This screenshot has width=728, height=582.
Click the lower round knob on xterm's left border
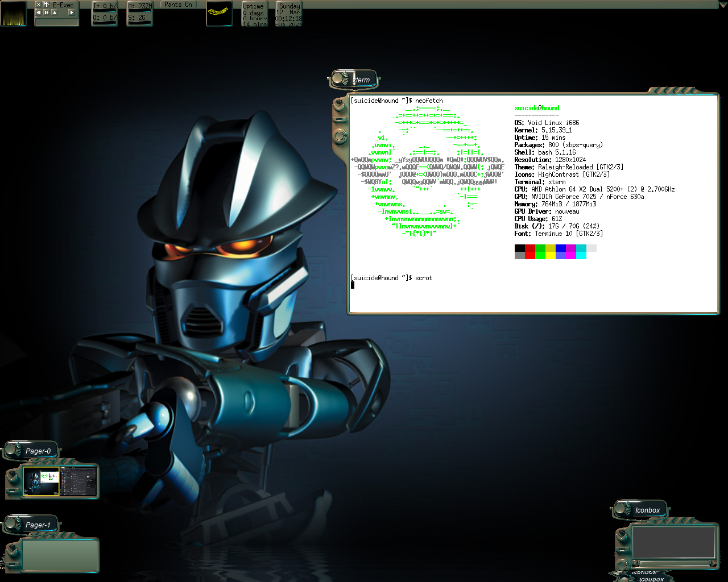coord(340,136)
